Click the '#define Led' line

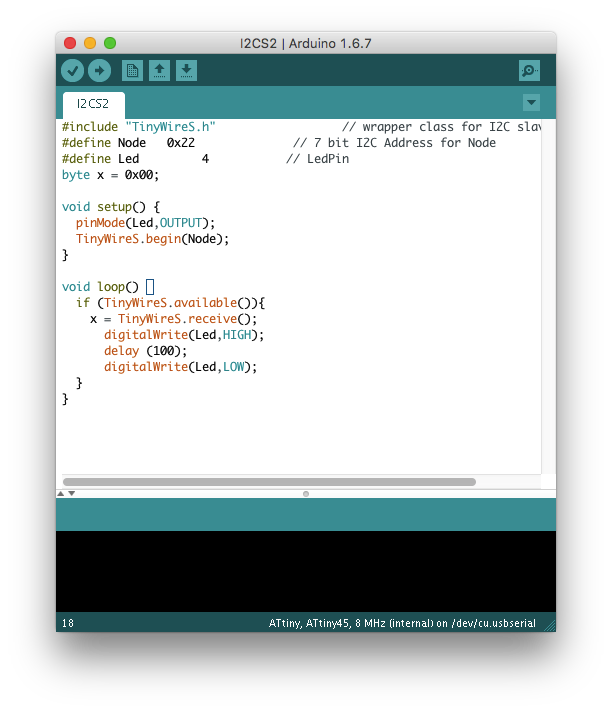100,159
